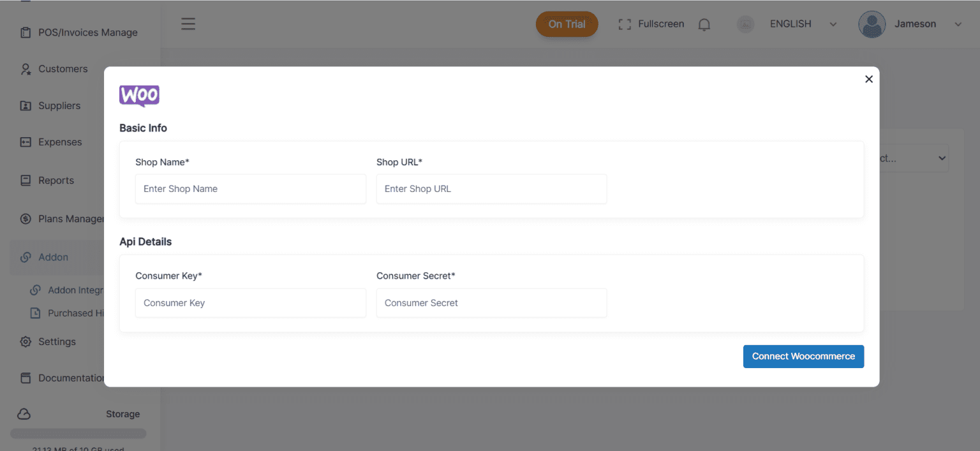Viewport: 980px width, 451px height.
Task: Toggle Fullscreen mode
Action: coord(651,24)
